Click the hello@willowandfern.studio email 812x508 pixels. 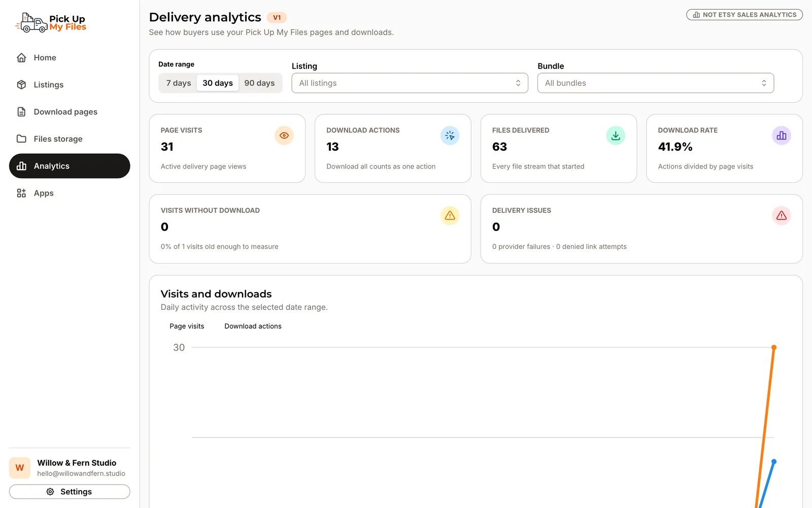81,473
